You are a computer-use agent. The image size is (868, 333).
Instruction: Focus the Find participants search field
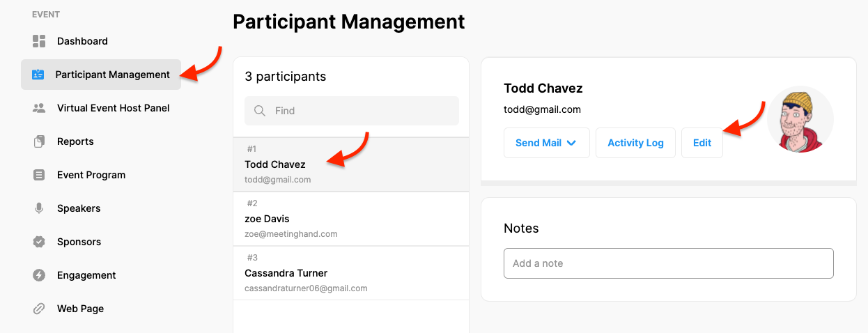click(362, 111)
